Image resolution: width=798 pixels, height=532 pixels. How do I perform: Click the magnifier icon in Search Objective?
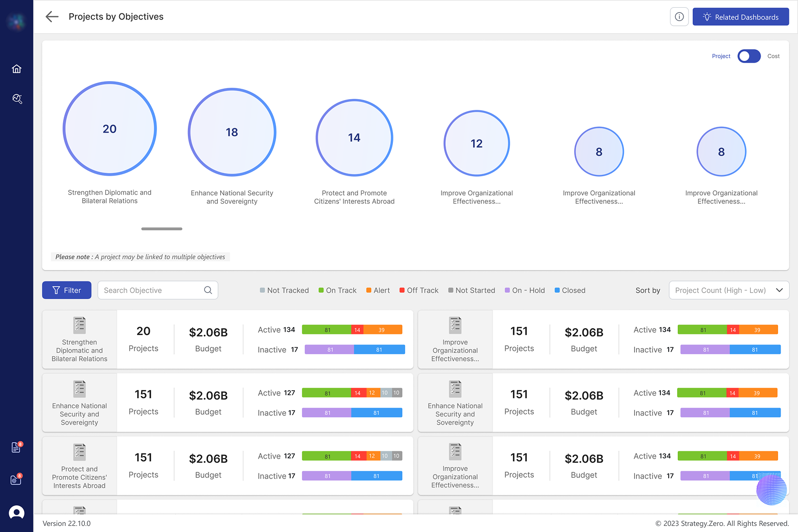(208, 290)
